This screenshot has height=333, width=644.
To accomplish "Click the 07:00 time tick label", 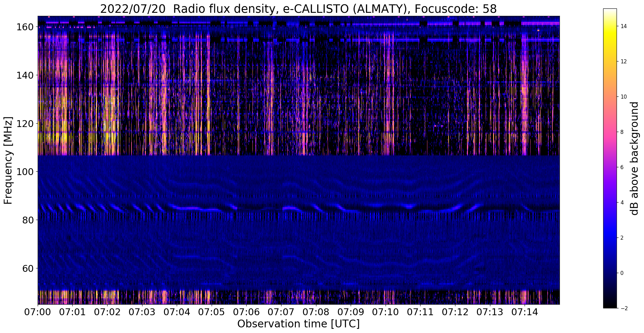I will [x=38, y=312].
